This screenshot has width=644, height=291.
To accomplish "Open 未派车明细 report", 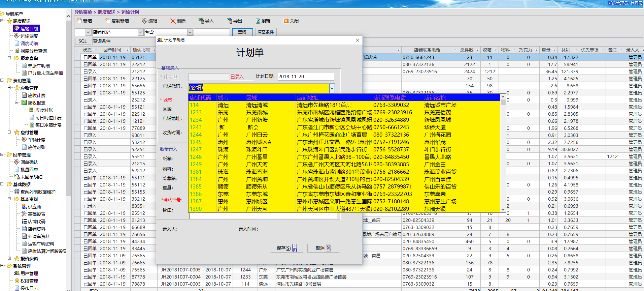I will [x=39, y=66].
